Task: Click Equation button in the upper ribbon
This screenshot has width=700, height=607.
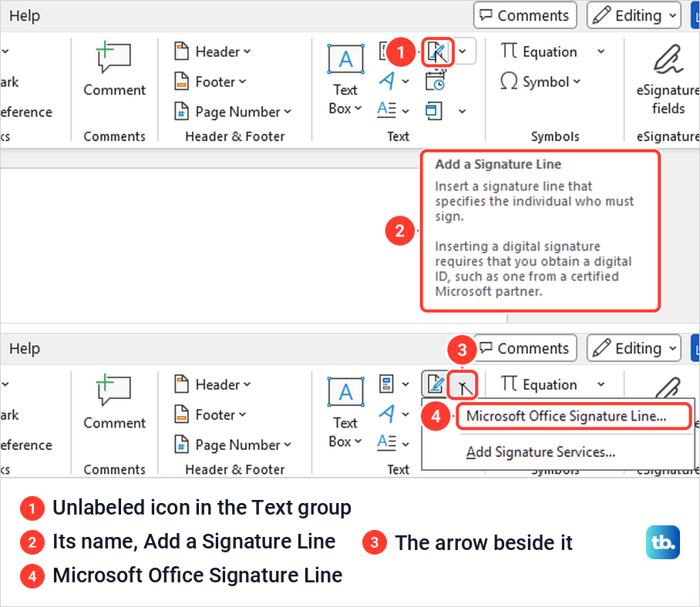Action: click(x=540, y=52)
